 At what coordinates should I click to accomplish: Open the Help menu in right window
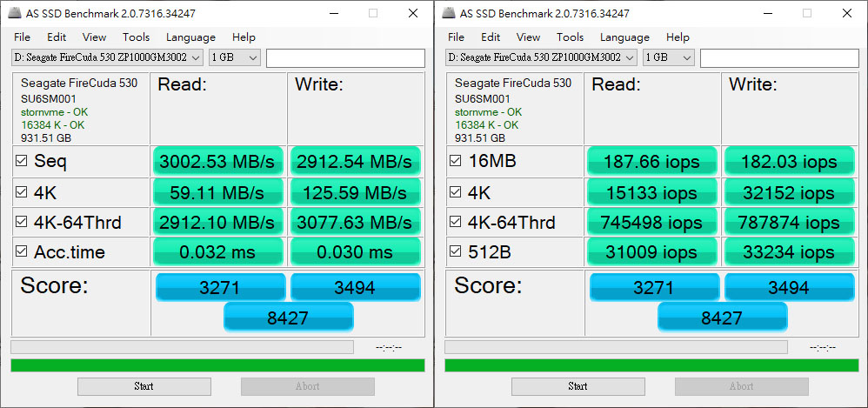pos(678,37)
